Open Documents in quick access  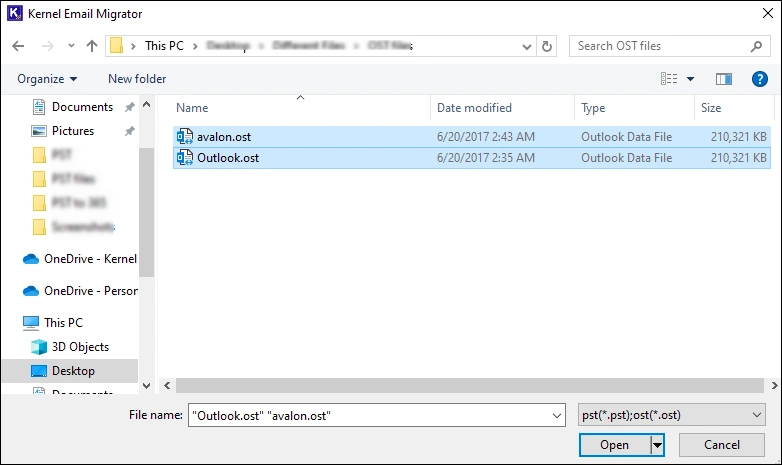(x=82, y=107)
